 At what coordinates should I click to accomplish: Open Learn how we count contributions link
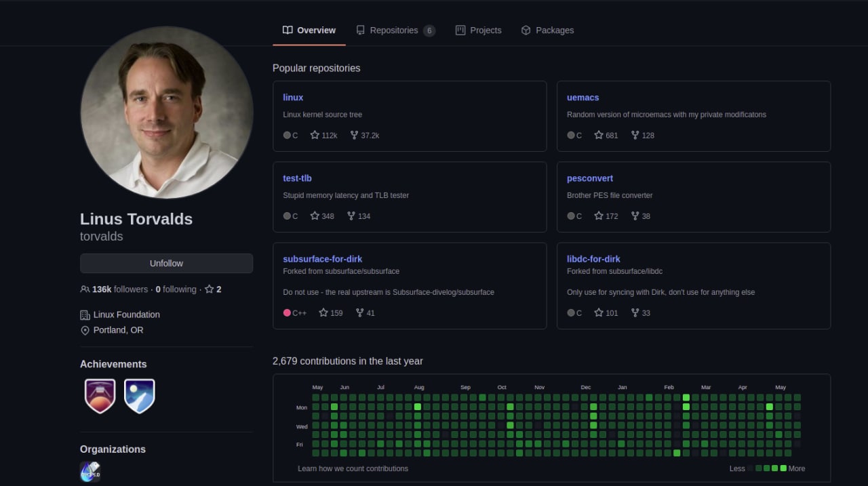tap(353, 468)
